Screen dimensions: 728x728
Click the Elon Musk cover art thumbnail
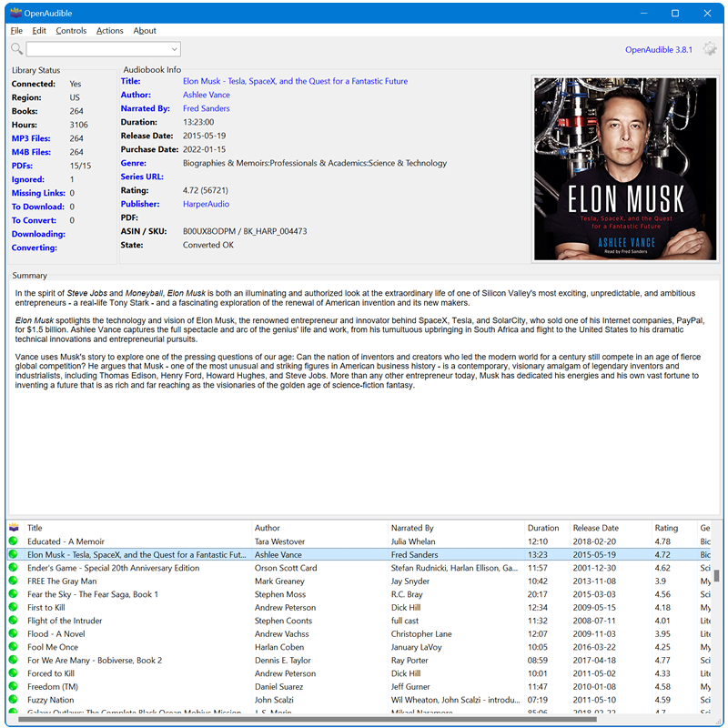coord(625,169)
